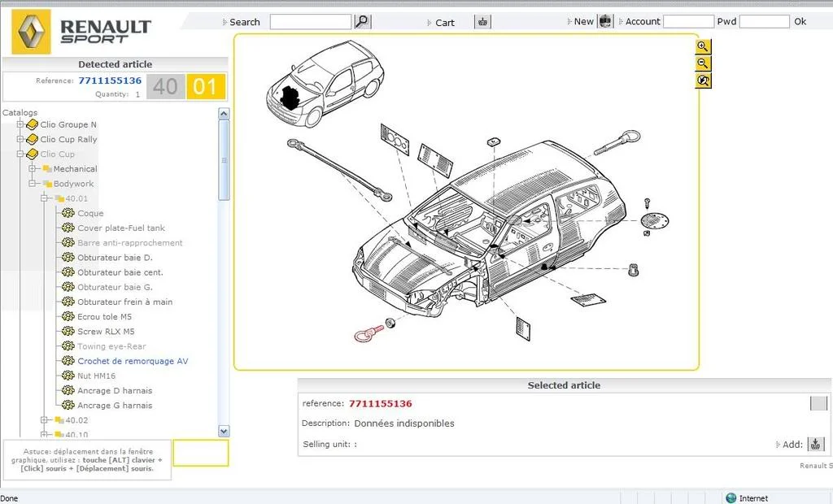
Task: Click the Internet zone globe icon
Action: click(731, 498)
